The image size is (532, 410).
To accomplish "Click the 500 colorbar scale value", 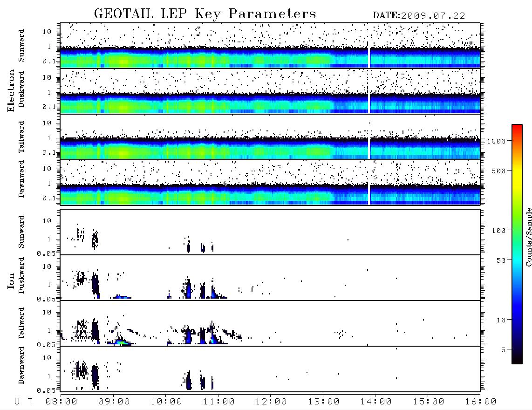I will (498, 171).
